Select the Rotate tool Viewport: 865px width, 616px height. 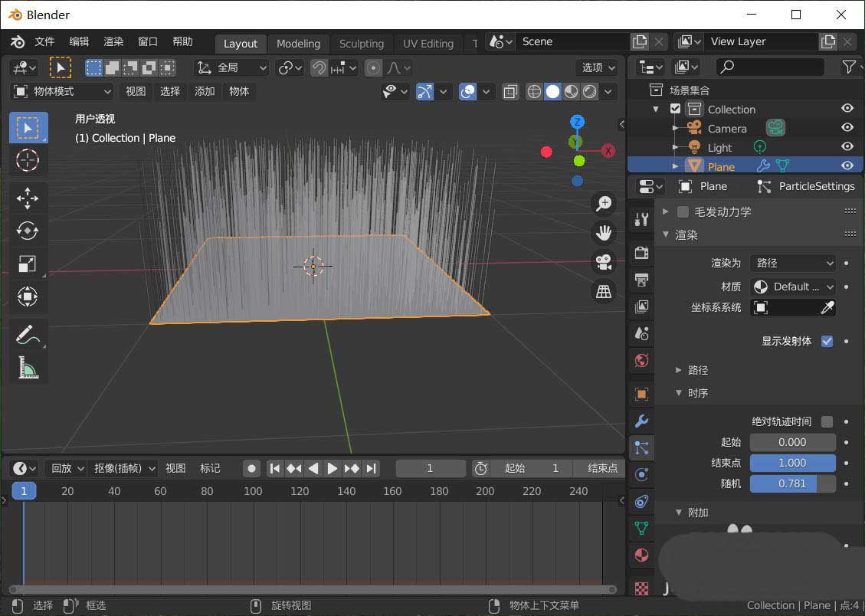[x=28, y=231]
